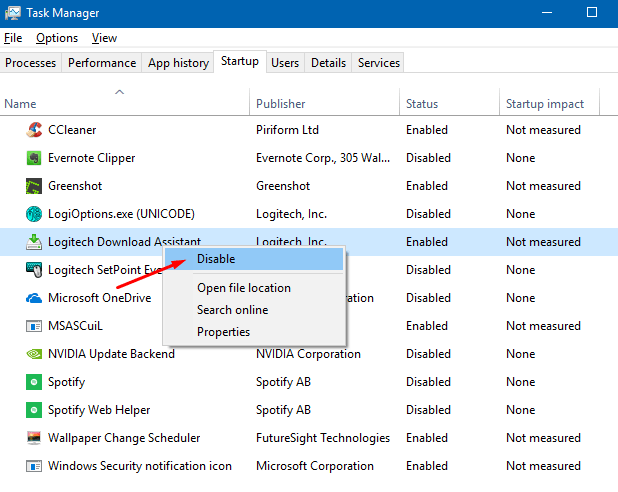Select the MSASCuiL entry

[x=75, y=326]
